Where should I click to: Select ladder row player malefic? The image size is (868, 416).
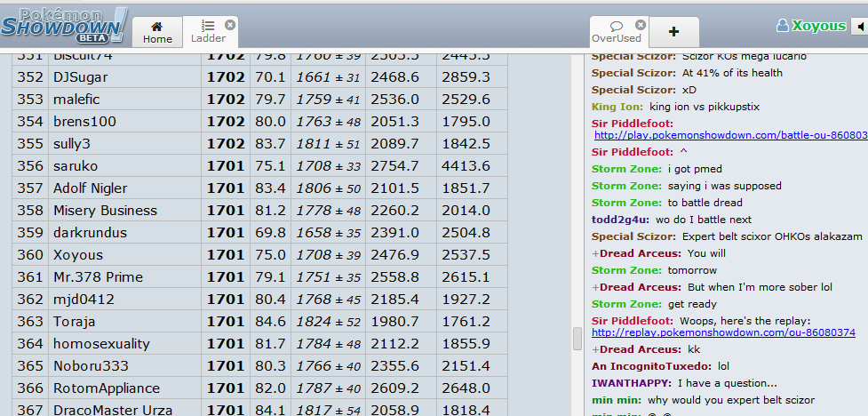coord(76,100)
